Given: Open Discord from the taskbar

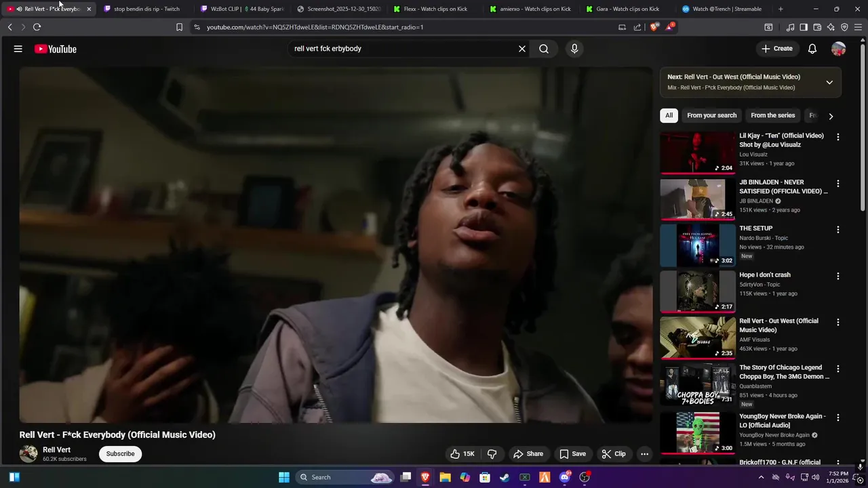Looking at the screenshot, I should 564,477.
